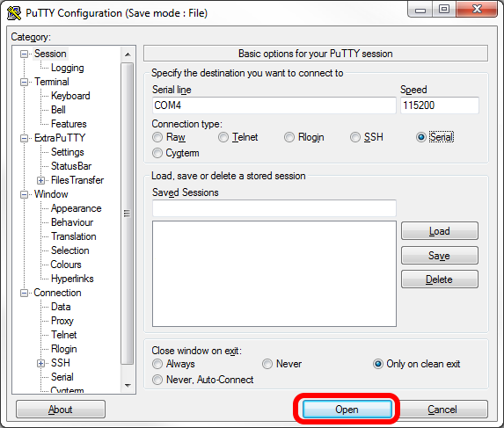Open the ExtraPuTTY category
This screenshot has height=428, width=504.
[60, 138]
